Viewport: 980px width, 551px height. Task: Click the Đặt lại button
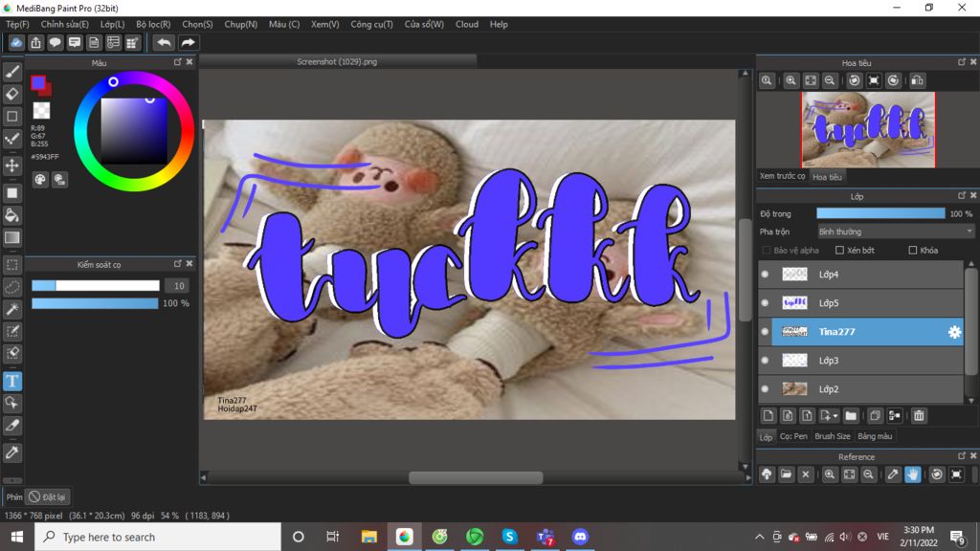coord(48,497)
